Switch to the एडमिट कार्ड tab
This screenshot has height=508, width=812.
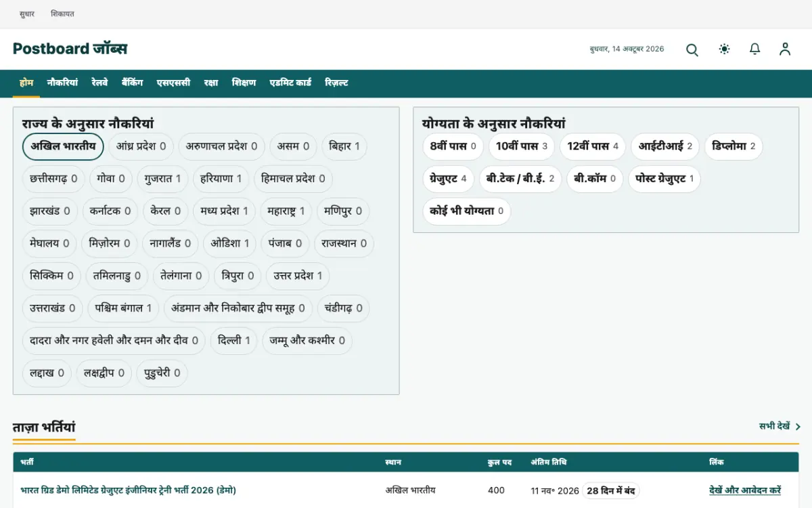[290, 83]
